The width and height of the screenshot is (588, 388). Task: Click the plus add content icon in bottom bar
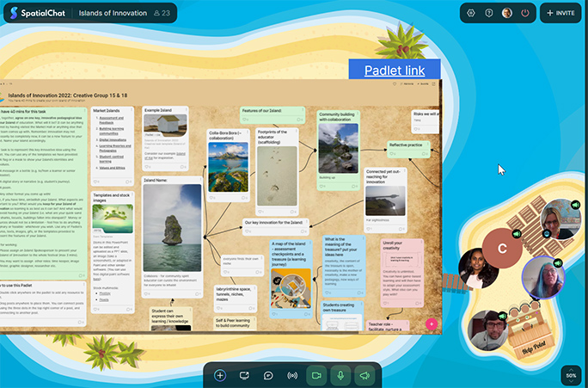(x=220, y=375)
